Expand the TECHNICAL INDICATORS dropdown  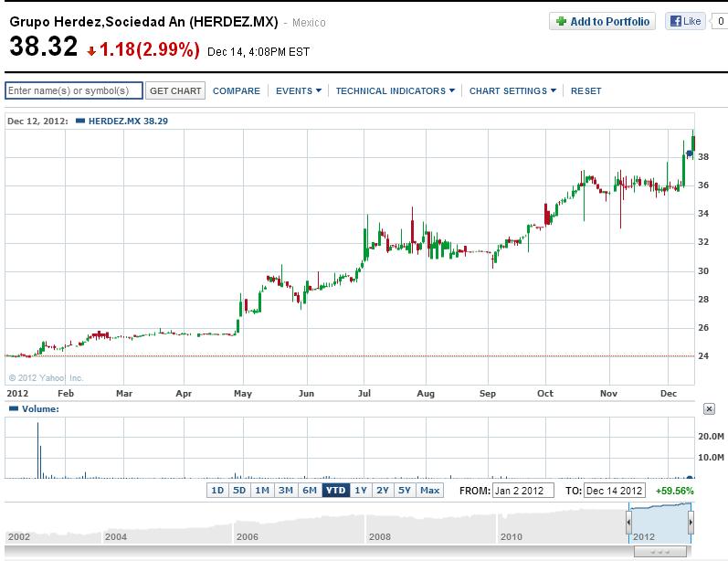point(396,91)
